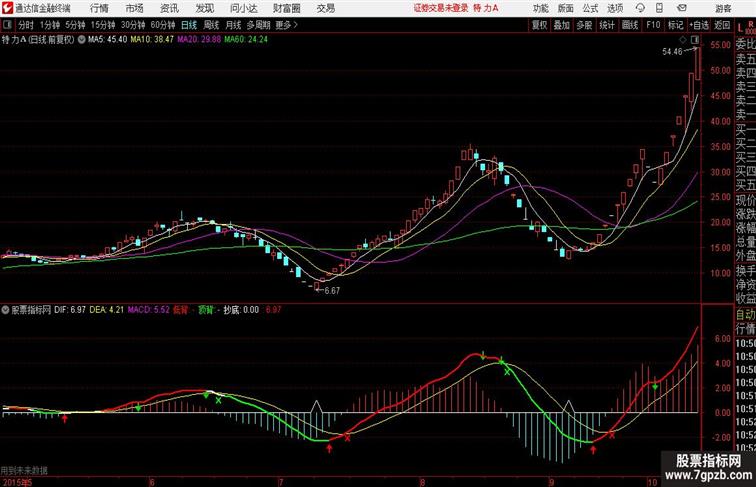Open the 选项 menu
Screen dimensions: 756x487
[615, 8]
